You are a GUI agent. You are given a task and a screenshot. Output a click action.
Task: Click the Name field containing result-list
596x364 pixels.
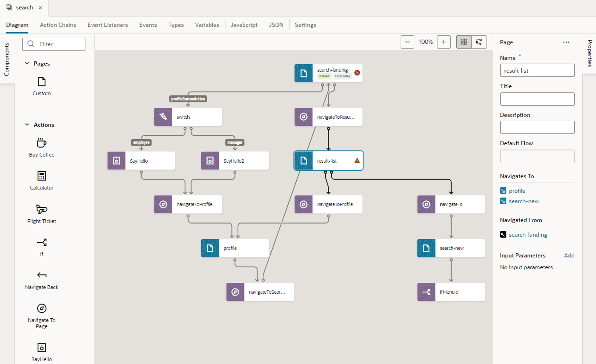537,70
